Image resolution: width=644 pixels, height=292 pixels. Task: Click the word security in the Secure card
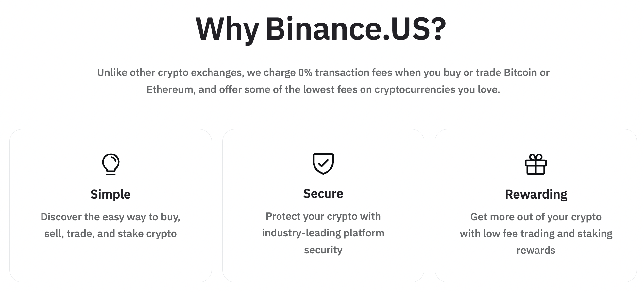(323, 250)
